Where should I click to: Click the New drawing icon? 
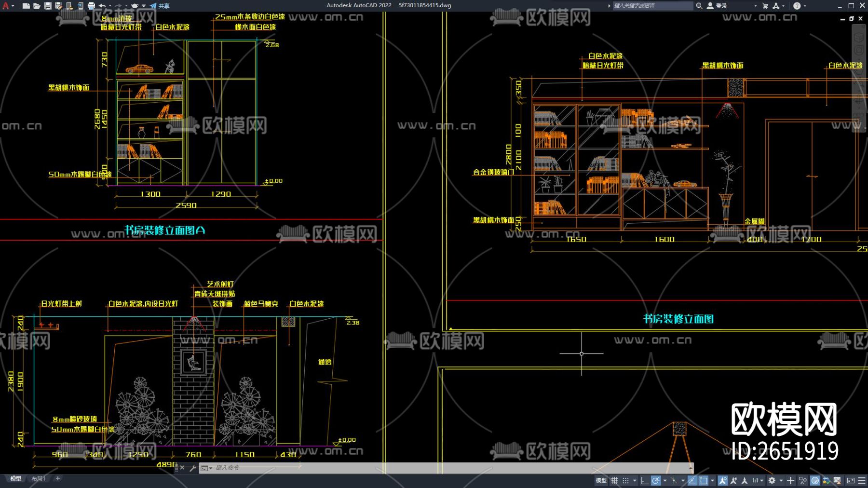[x=26, y=6]
